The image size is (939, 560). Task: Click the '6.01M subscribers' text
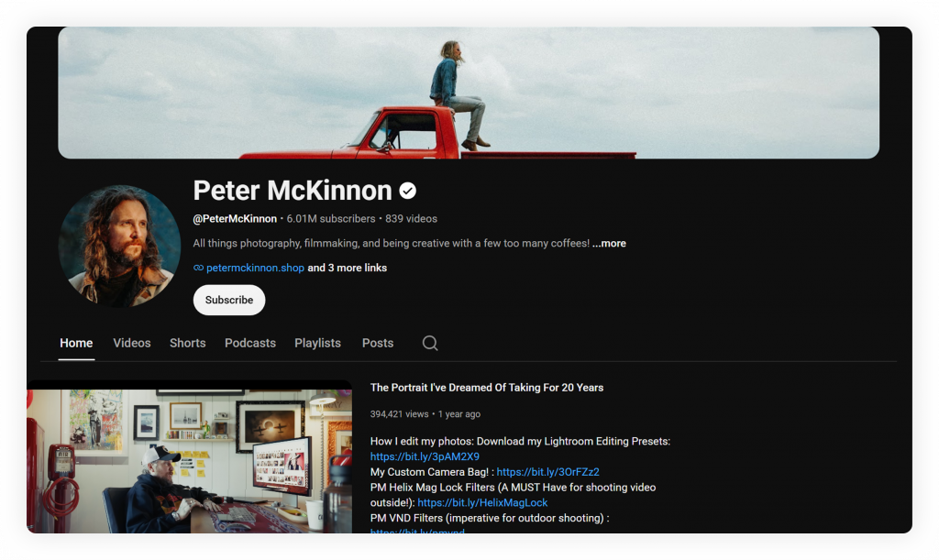click(x=330, y=219)
